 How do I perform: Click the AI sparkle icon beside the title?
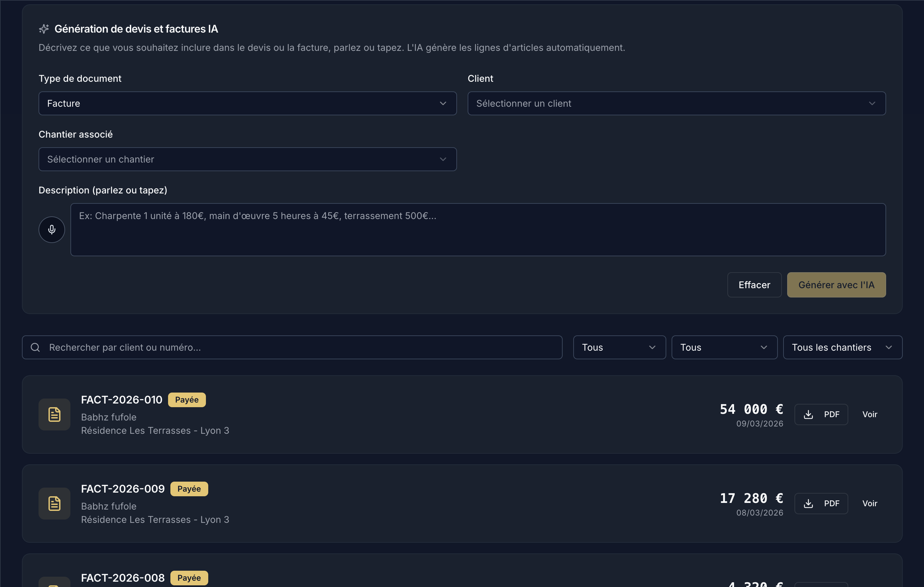(x=44, y=29)
